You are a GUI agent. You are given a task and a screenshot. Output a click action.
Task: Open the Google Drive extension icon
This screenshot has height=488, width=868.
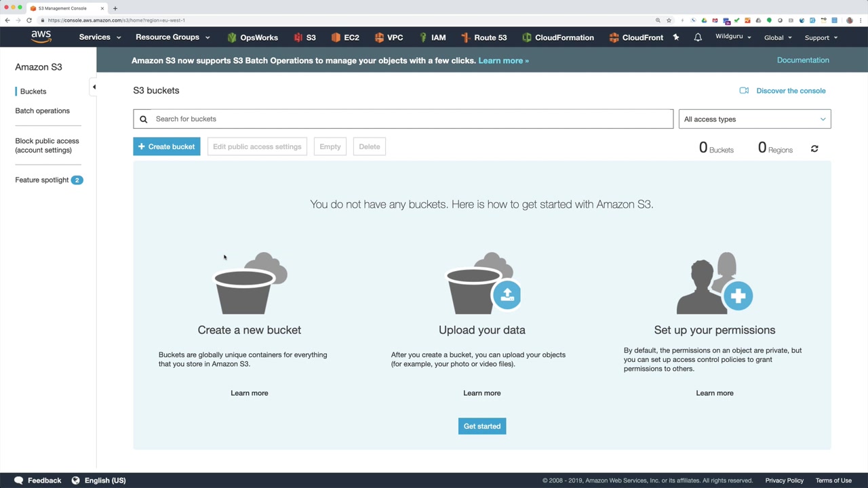click(704, 20)
